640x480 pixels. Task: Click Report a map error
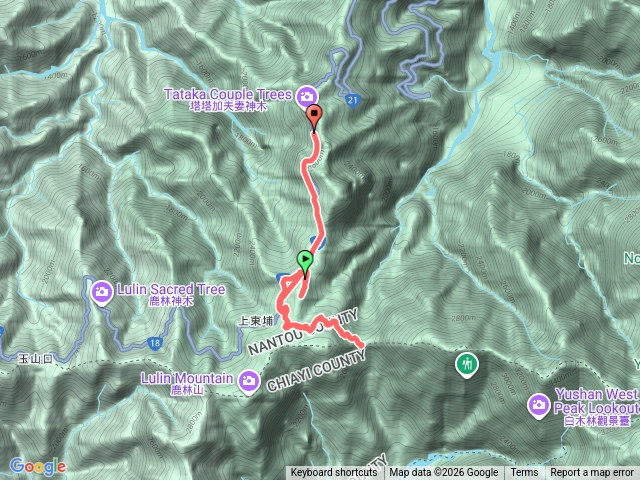coord(591,473)
